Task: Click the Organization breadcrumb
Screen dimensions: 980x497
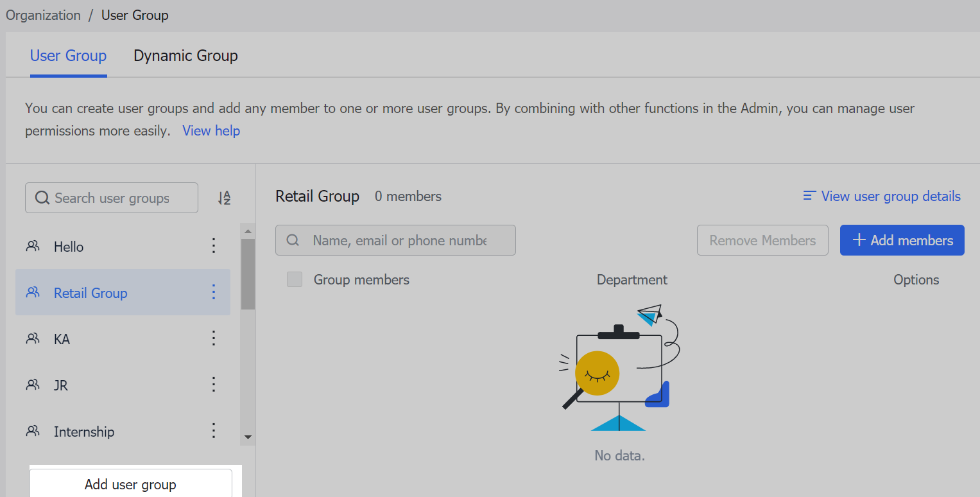Action: tap(43, 15)
